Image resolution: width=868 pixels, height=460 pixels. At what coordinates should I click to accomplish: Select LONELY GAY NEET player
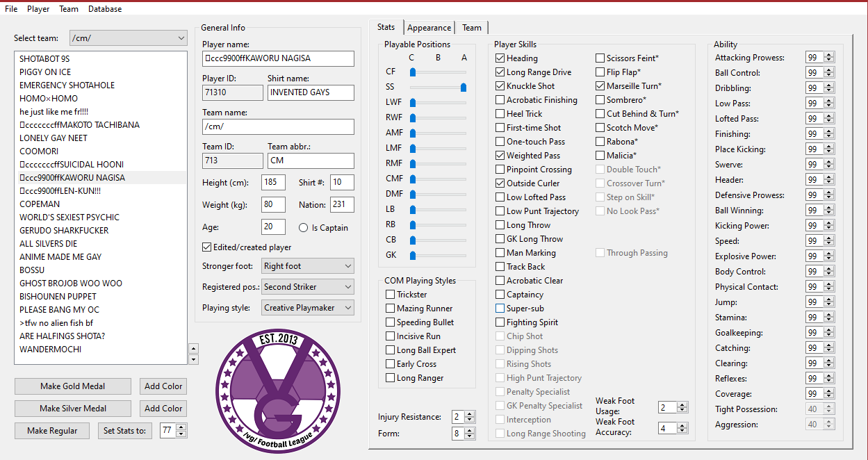pyautogui.click(x=101, y=138)
